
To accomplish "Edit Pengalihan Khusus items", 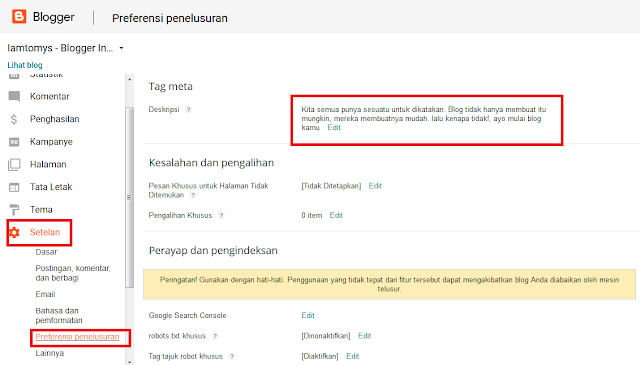I will 336,215.
